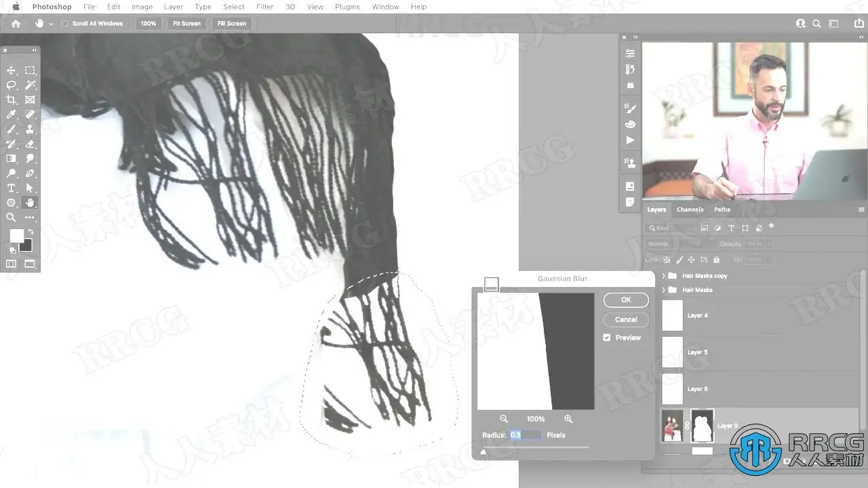Switch to the Paths tab
The width and height of the screenshot is (868, 488).
click(722, 209)
